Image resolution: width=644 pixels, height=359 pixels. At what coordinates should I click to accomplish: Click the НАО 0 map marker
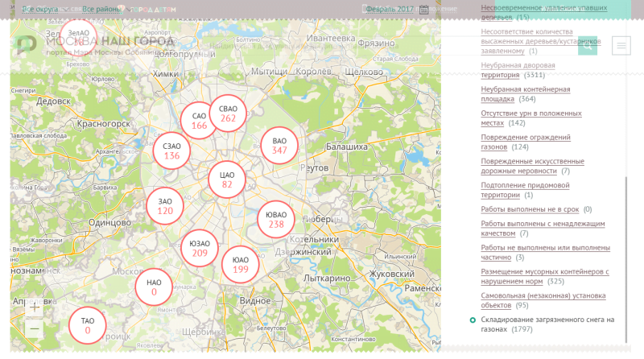click(x=154, y=287)
